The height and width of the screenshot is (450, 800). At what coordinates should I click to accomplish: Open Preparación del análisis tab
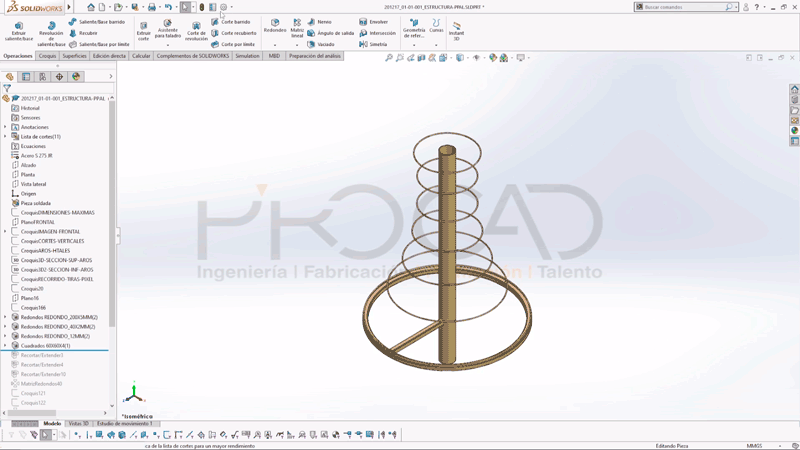coord(315,56)
